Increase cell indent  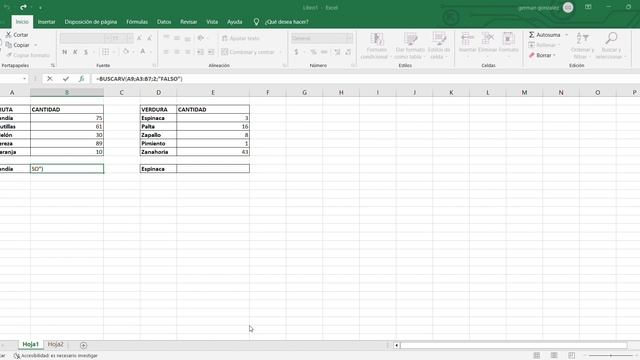pos(211,52)
